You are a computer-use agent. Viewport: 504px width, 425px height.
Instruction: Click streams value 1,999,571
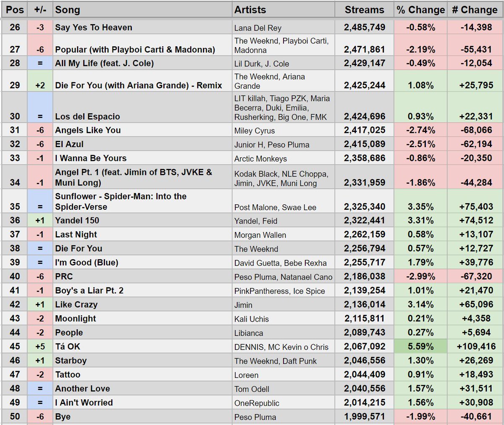[365, 417]
